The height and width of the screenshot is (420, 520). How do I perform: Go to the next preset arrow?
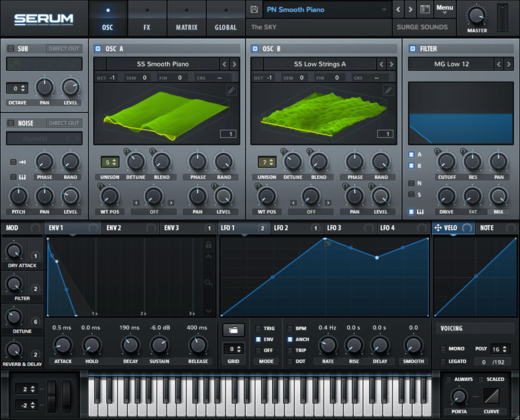[x=410, y=9]
